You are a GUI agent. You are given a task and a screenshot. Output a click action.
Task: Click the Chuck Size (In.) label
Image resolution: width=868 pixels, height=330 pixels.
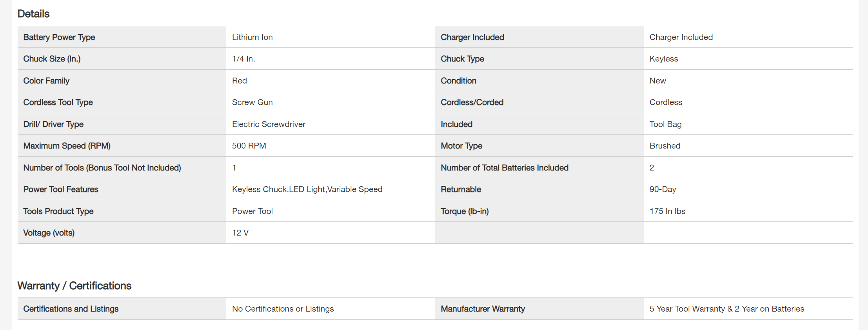[x=52, y=59]
